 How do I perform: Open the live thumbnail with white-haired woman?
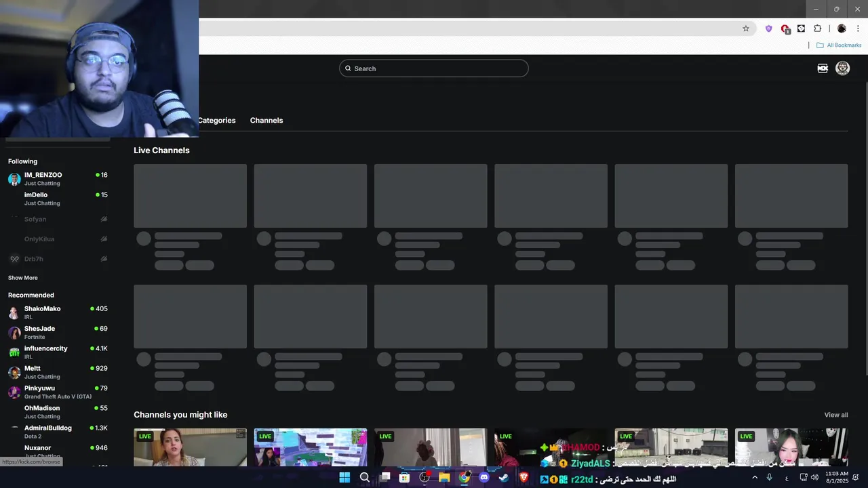(x=791, y=447)
